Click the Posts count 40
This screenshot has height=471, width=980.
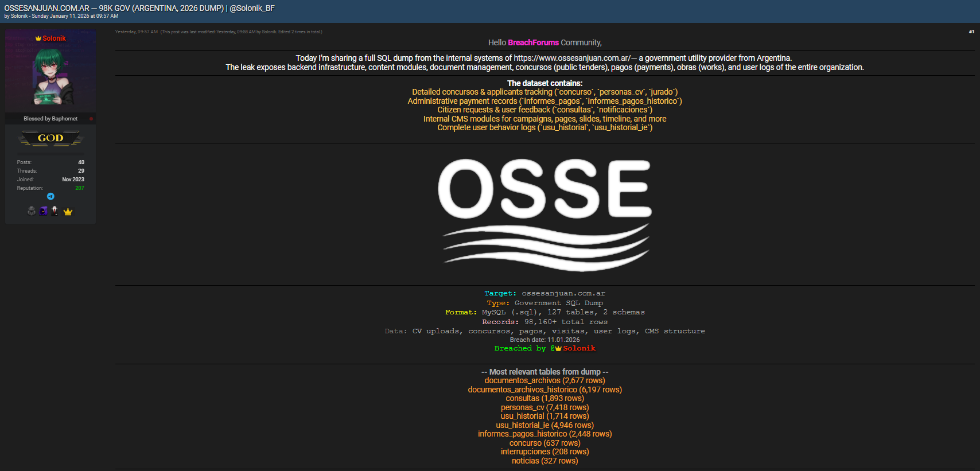click(x=81, y=162)
